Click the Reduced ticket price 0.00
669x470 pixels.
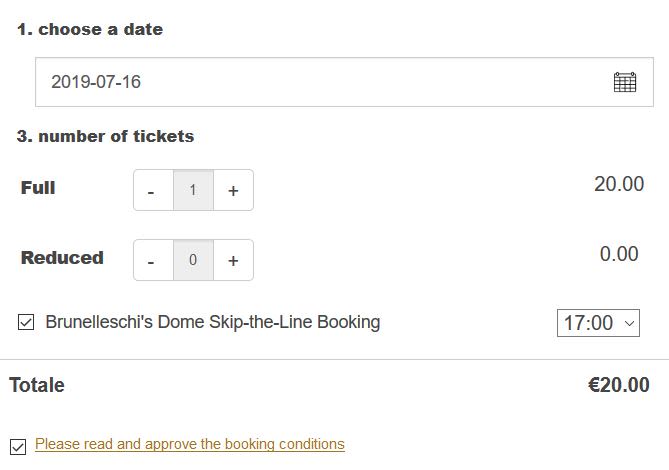(619, 254)
